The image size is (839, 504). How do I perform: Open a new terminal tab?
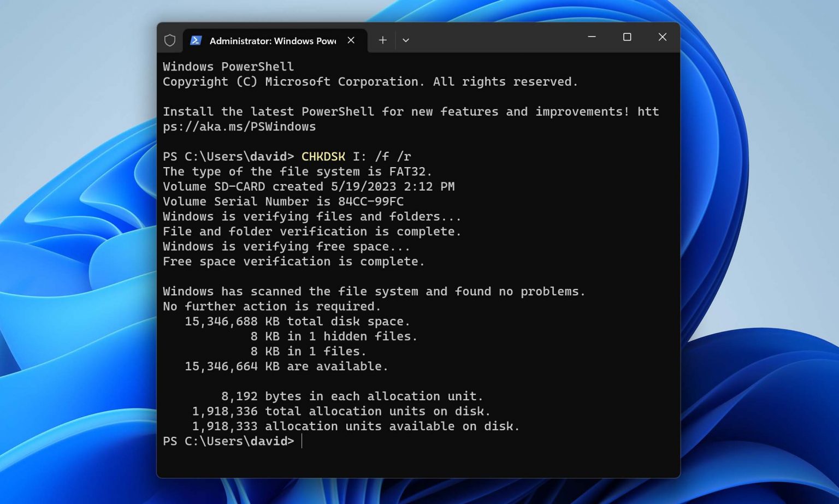coord(383,40)
